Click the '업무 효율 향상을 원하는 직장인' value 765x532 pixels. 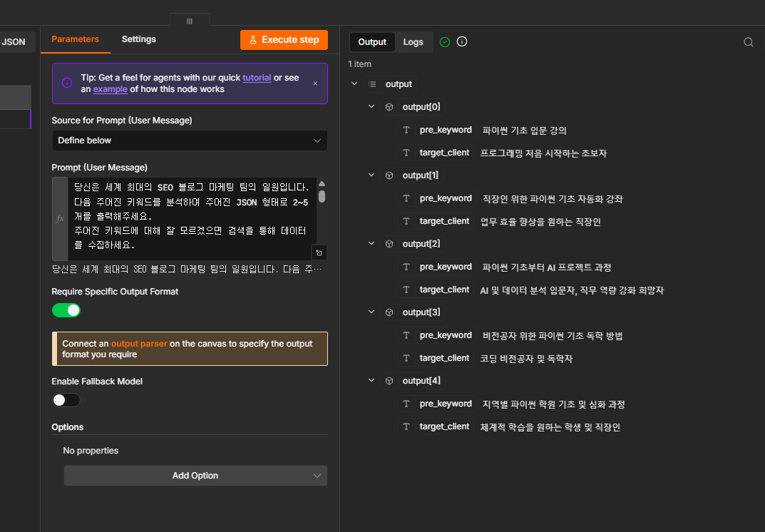coord(540,222)
